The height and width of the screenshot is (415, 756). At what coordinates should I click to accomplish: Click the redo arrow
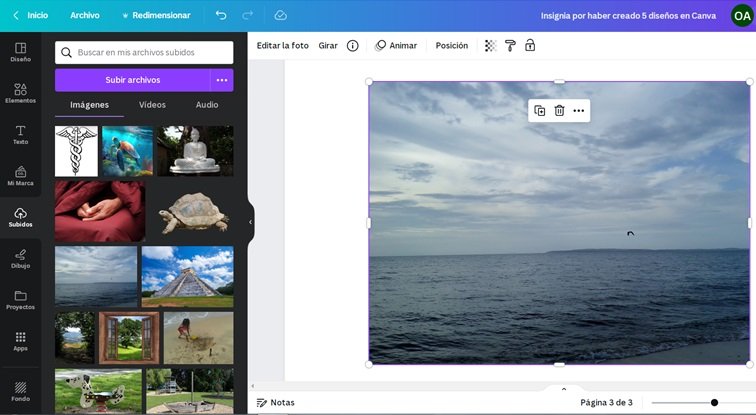tap(247, 15)
